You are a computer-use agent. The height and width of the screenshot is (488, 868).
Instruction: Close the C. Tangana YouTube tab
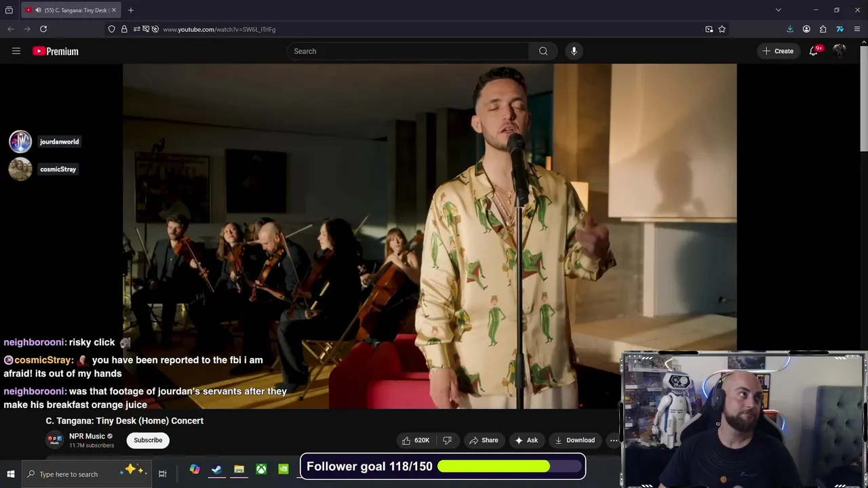tap(114, 10)
